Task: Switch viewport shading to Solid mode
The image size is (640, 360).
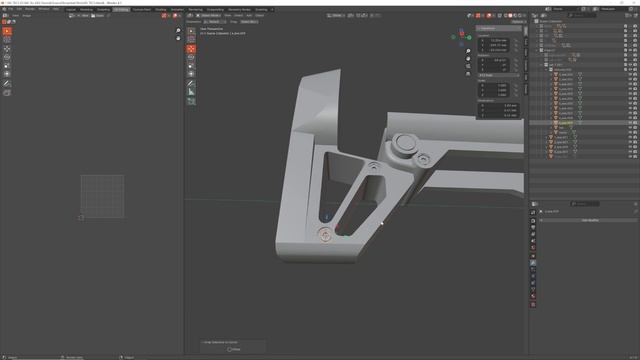Action: [x=510, y=16]
